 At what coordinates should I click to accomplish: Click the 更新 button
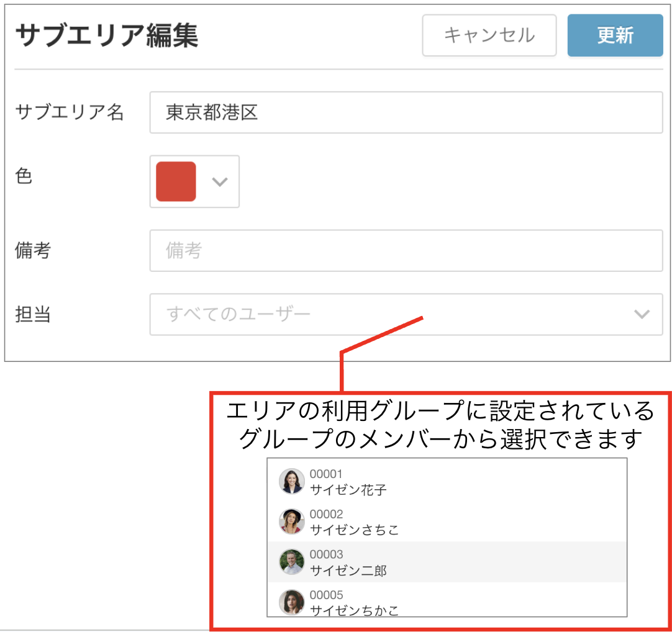[615, 35]
